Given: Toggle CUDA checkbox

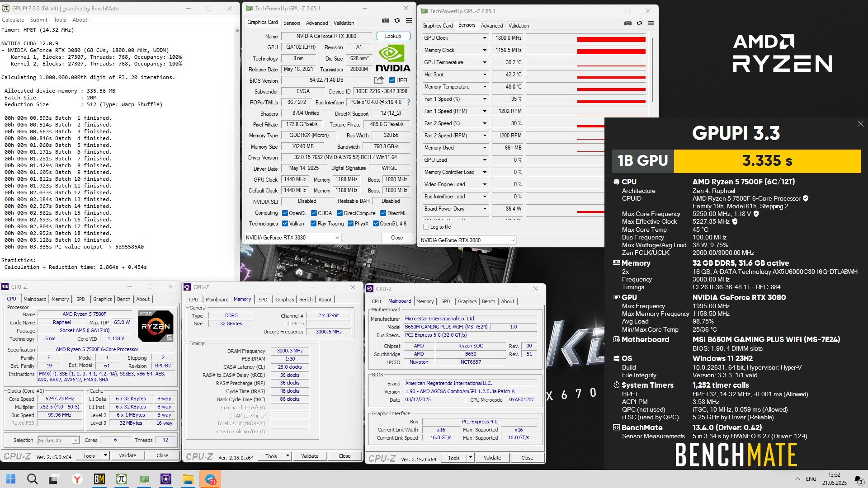Looking at the screenshot, I should 314,213.
